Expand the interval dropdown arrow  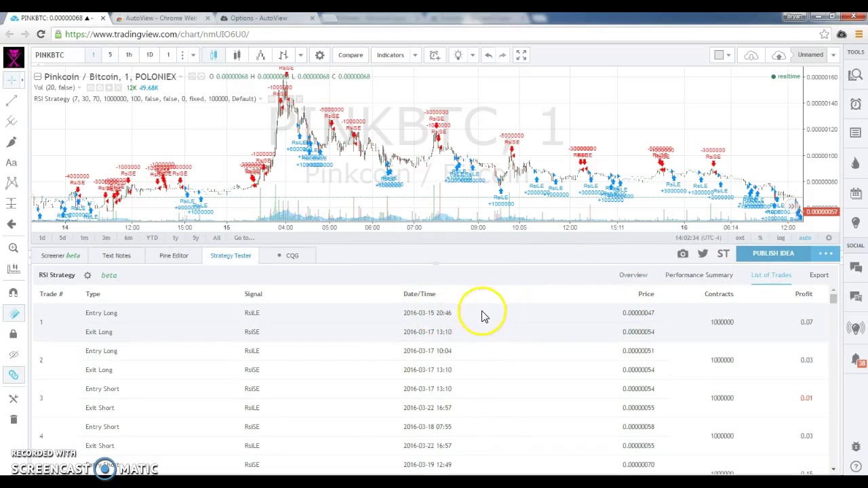(193, 55)
